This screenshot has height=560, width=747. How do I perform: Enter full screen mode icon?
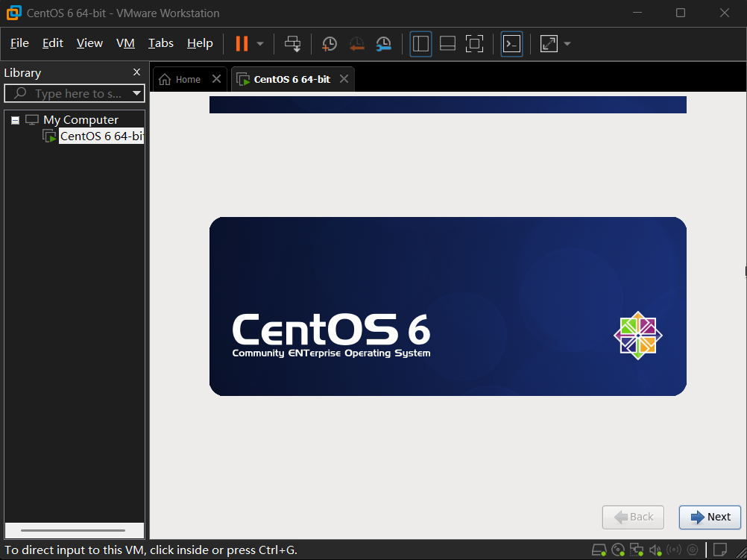(x=474, y=44)
